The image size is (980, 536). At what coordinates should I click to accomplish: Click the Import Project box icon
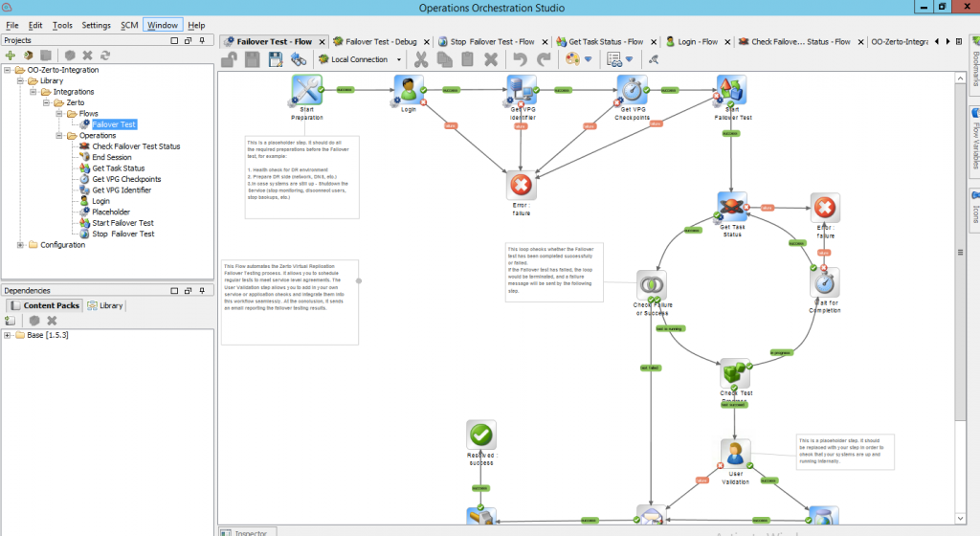coord(28,55)
